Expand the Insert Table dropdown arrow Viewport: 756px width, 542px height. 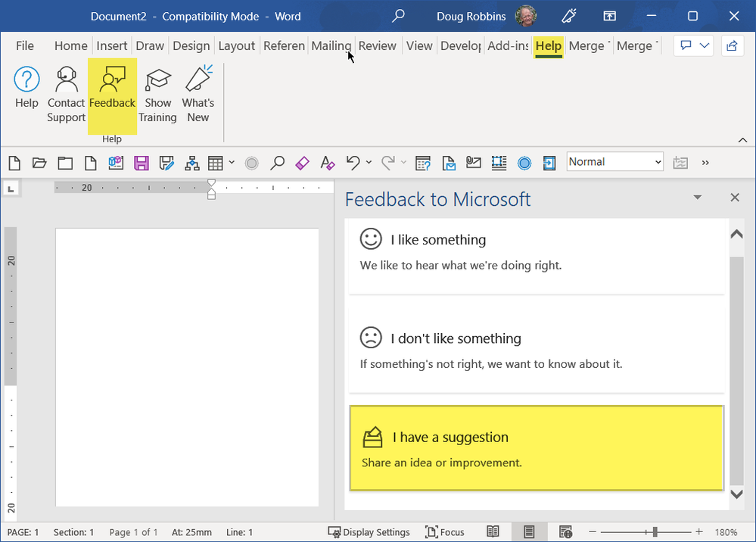tap(232, 163)
